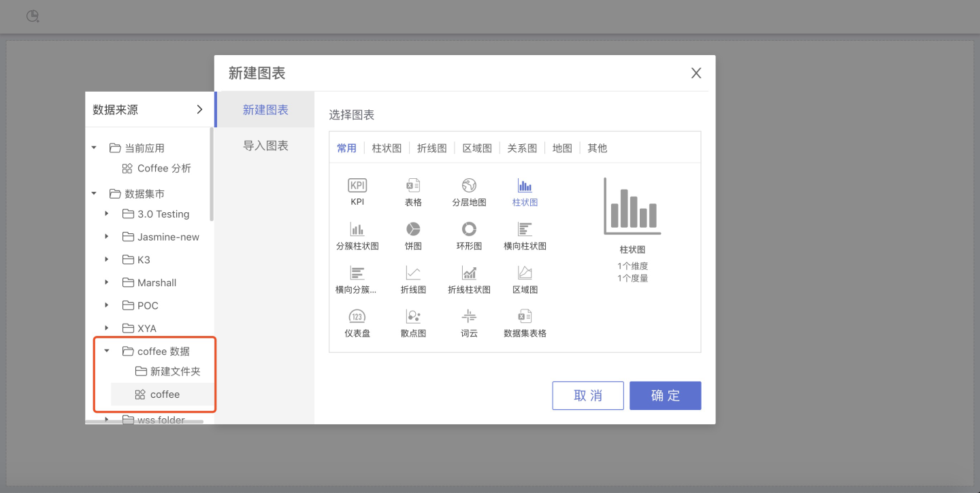The height and width of the screenshot is (493, 980).
Task: Select the gauge (仪表盘) chart icon
Action: tap(357, 316)
